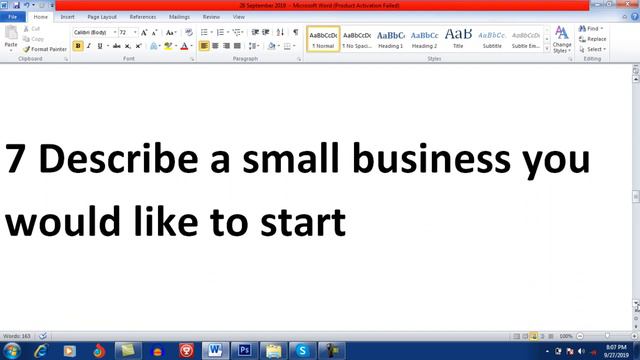This screenshot has width=640, height=360.
Task: Expand the Styles gallery More arrow
Action: coord(547,49)
